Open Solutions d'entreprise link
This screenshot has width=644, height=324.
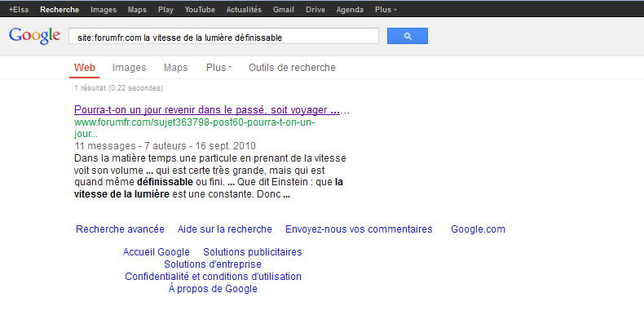[x=213, y=264]
